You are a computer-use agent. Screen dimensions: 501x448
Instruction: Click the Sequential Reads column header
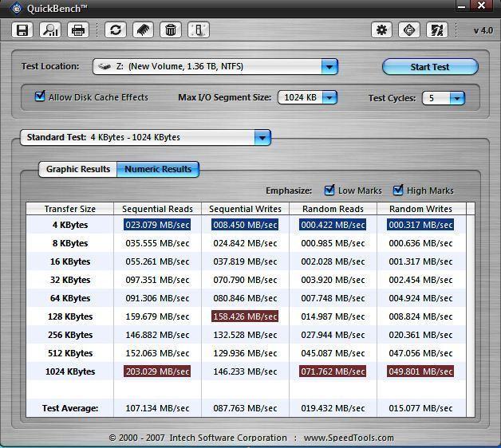tap(157, 209)
